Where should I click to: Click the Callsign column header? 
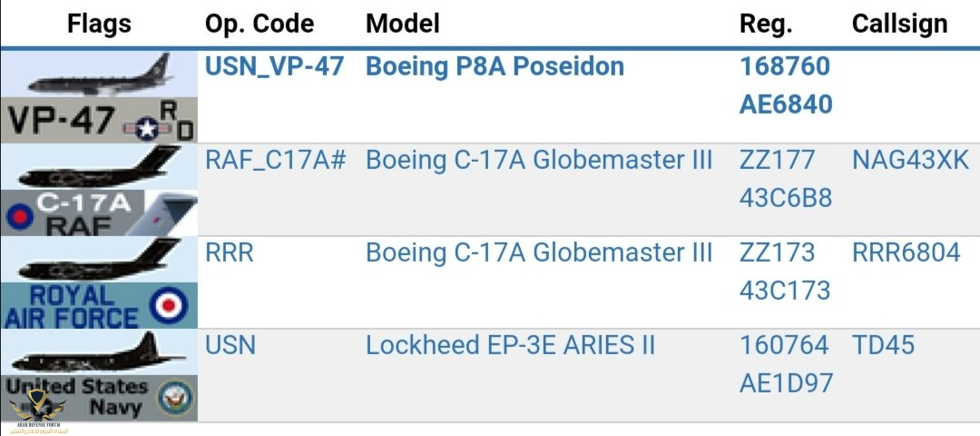[899, 24]
